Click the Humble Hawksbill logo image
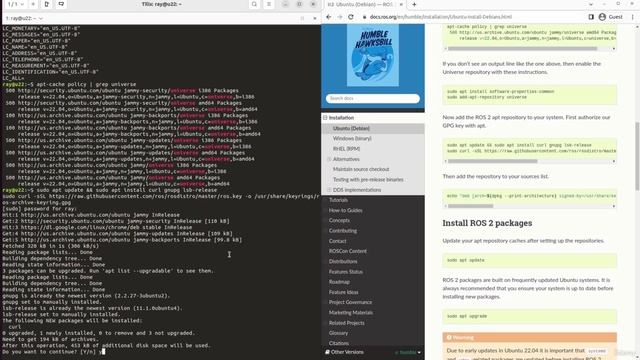 [x=373, y=55]
